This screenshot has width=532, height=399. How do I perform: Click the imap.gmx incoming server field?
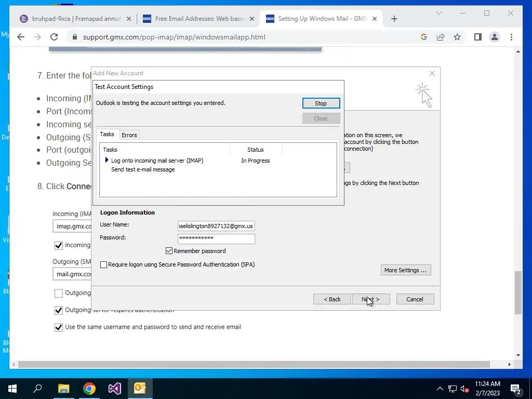(x=72, y=227)
